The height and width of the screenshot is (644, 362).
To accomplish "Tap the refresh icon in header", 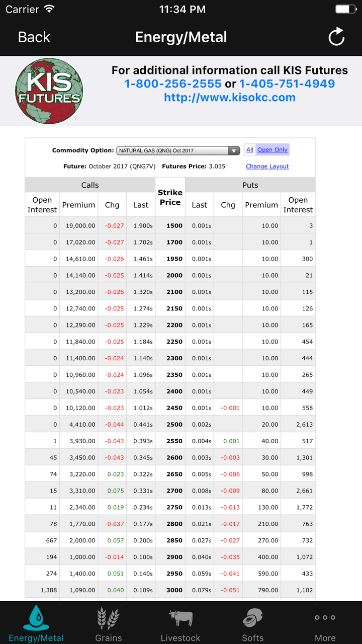I will 336,37.
